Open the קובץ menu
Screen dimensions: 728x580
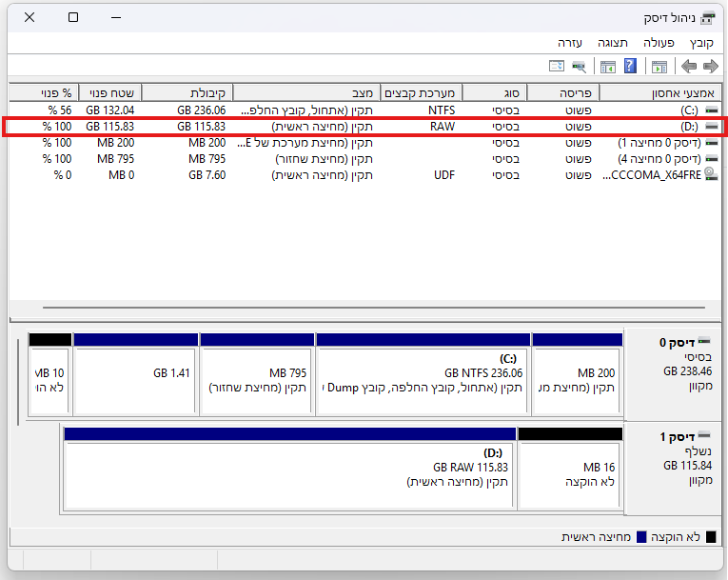coord(701,43)
